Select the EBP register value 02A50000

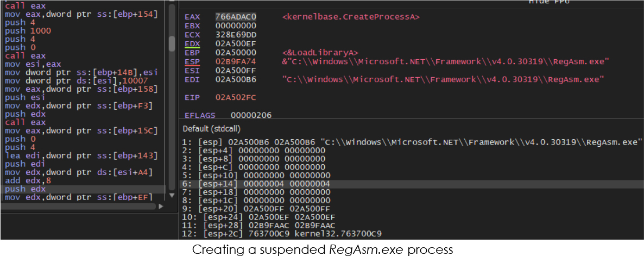pos(236,53)
